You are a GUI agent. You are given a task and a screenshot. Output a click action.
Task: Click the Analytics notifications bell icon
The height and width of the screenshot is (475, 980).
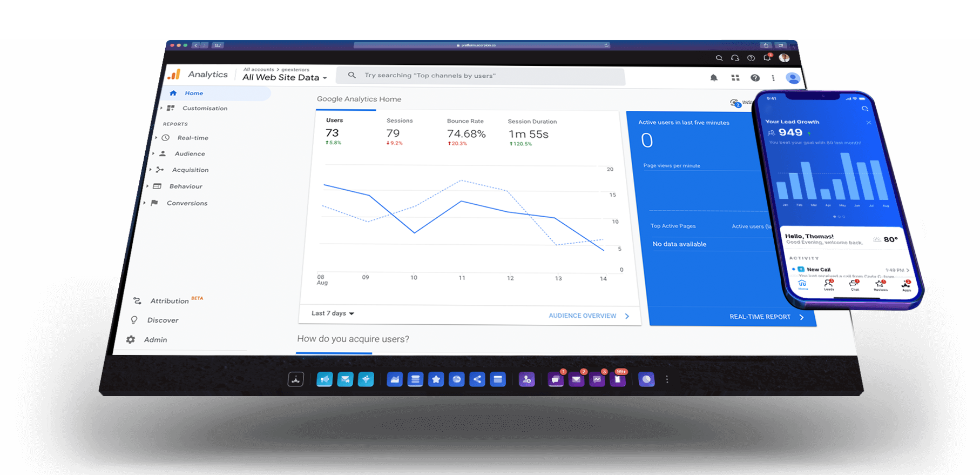point(714,78)
